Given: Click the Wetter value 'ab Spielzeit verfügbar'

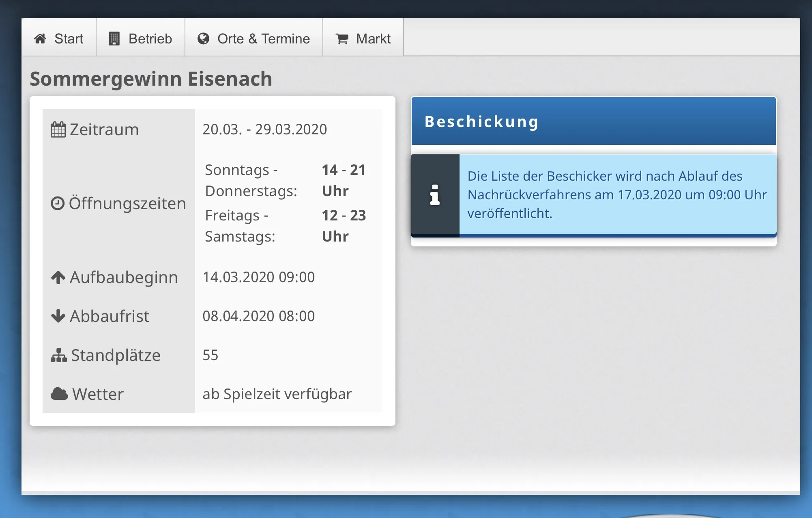Looking at the screenshot, I should (x=277, y=394).
